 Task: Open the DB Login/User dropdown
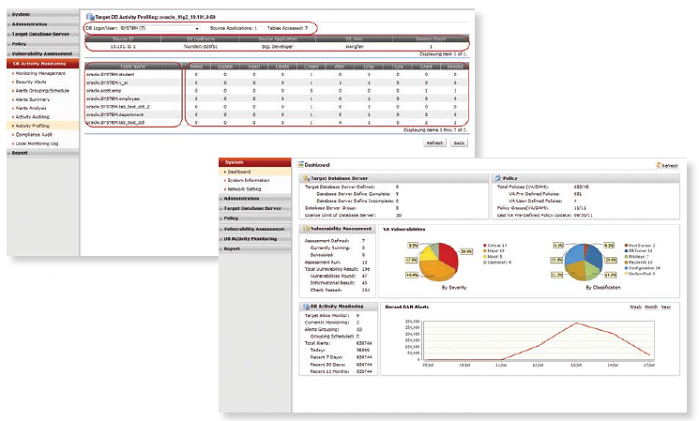(197, 28)
